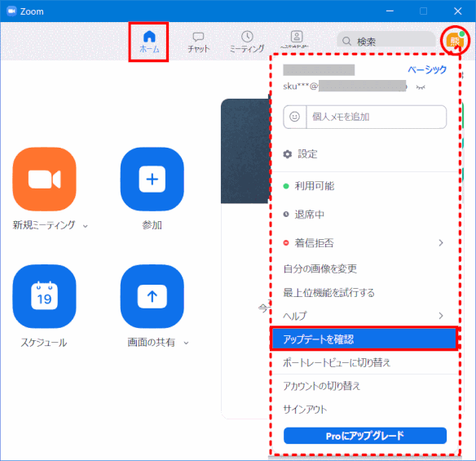Click the 新規ミーティング label
The width and height of the screenshot is (476, 461).
click(x=44, y=225)
